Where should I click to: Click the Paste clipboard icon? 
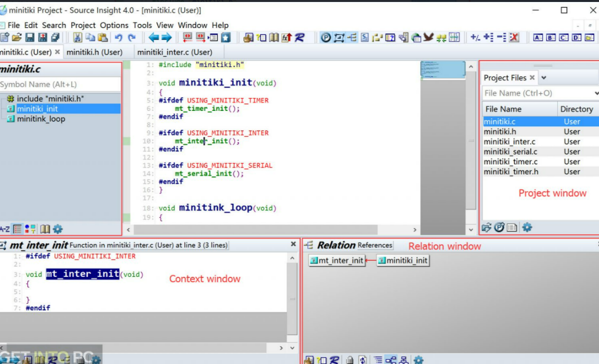pos(103,37)
